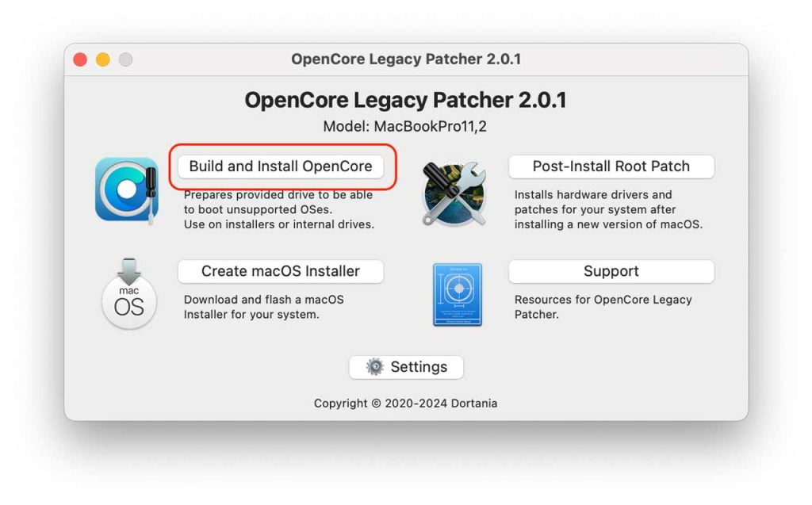Click the 'Installs hardware drivers' description text
This screenshot has height=505, width=812.
click(x=608, y=210)
